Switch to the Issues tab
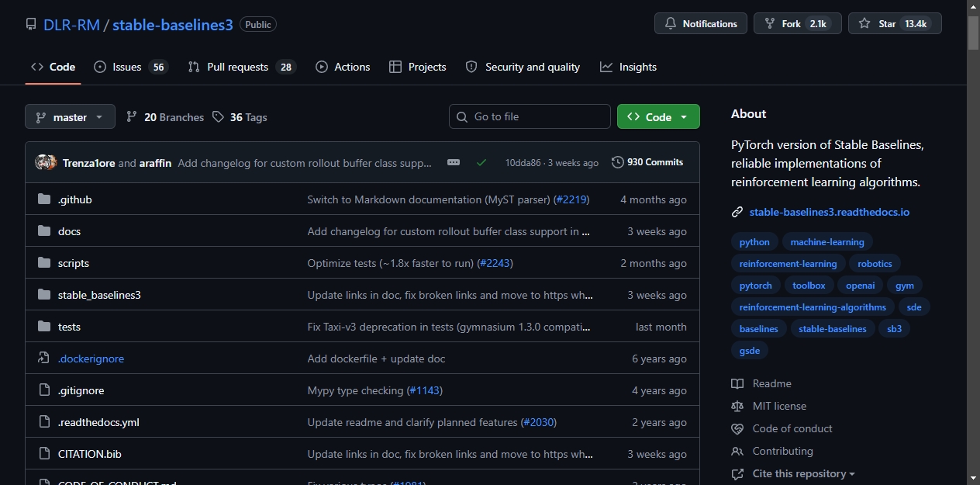 click(x=130, y=67)
